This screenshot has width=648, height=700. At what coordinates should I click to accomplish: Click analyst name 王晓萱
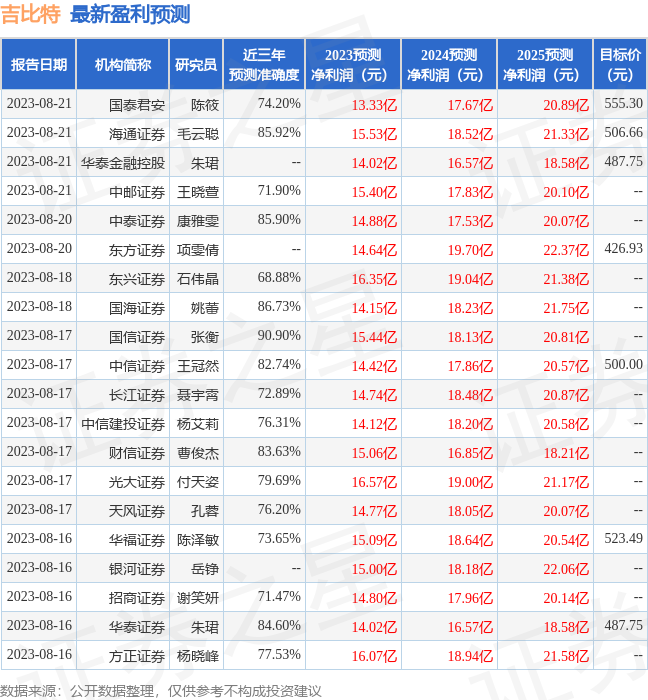(198, 192)
